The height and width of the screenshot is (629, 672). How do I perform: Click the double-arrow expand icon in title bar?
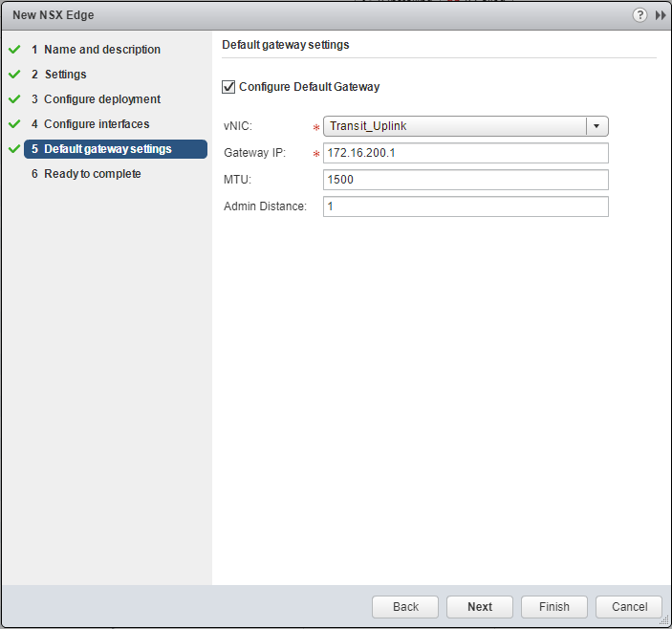pos(660,15)
